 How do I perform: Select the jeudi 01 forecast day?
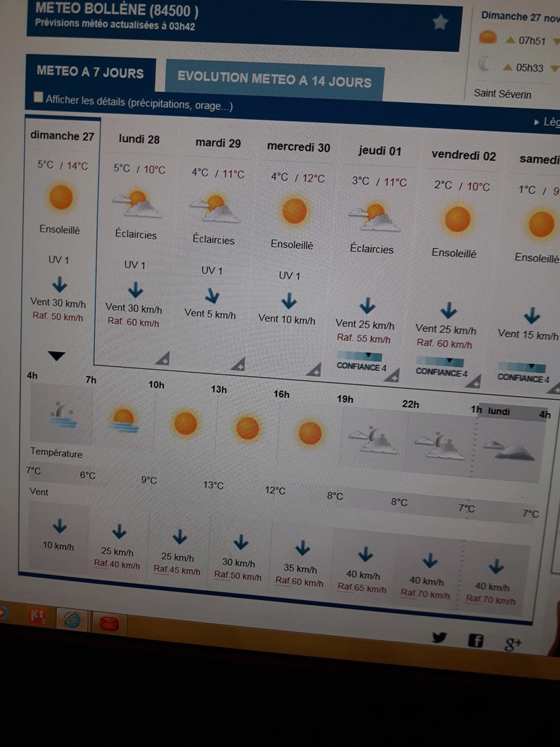(x=379, y=151)
